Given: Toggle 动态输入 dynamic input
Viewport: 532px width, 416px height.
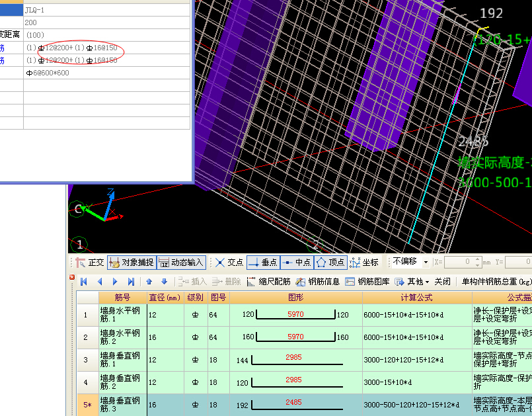Looking at the screenshot, I should [182, 263].
